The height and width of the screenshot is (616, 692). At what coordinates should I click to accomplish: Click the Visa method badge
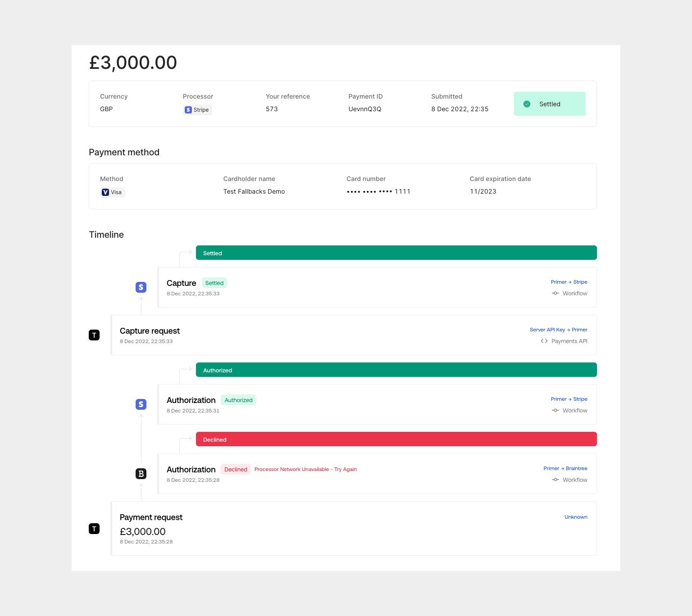pos(112,192)
